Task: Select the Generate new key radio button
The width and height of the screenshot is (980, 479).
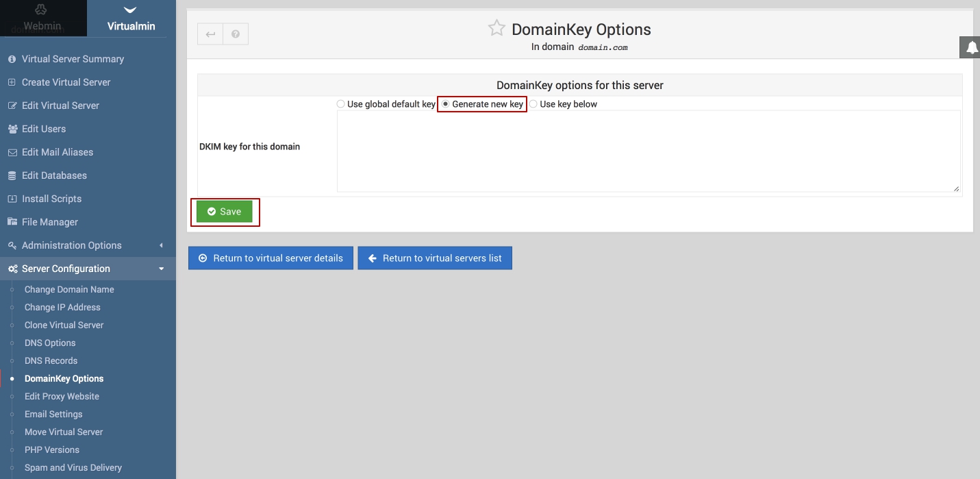Action: point(446,104)
